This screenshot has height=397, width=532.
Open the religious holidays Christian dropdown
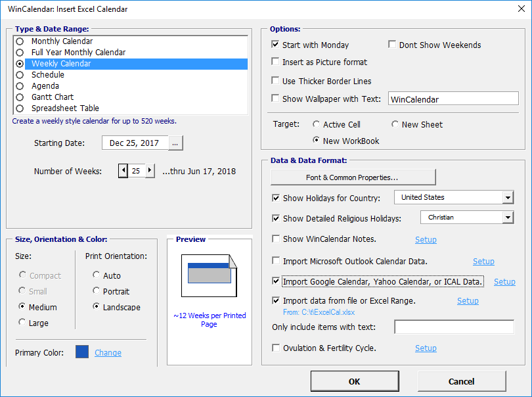[x=507, y=218]
